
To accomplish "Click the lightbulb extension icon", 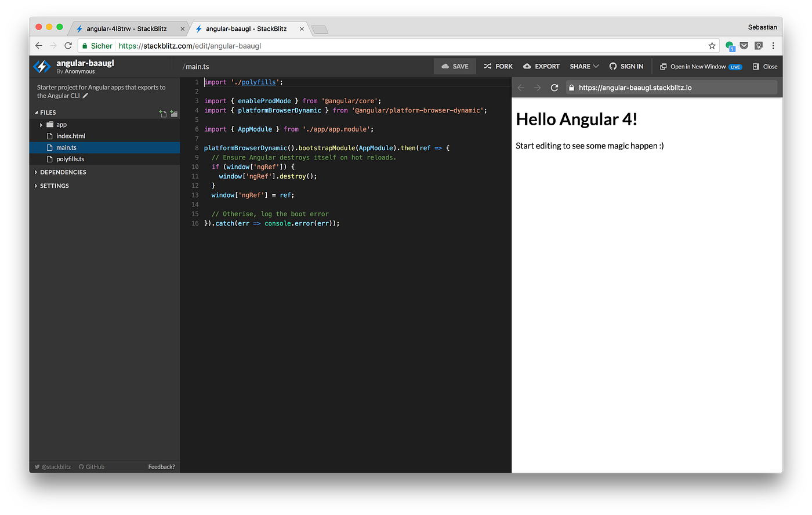I will coord(759,45).
